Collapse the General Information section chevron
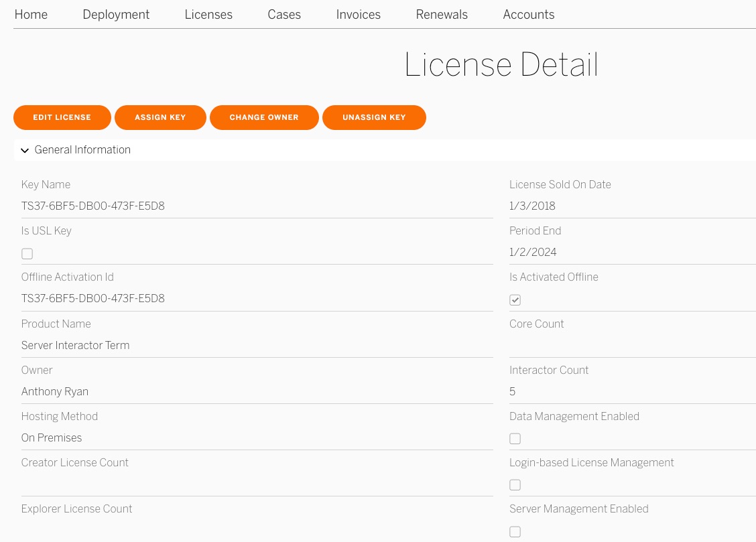Image resolution: width=756 pixels, height=542 pixels. pyautogui.click(x=25, y=150)
